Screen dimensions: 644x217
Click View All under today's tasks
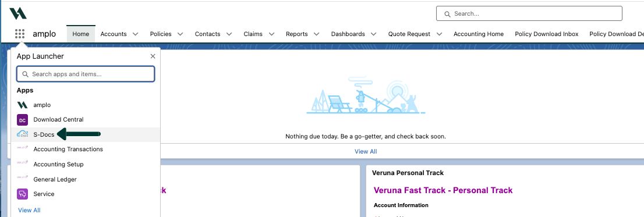(x=366, y=151)
